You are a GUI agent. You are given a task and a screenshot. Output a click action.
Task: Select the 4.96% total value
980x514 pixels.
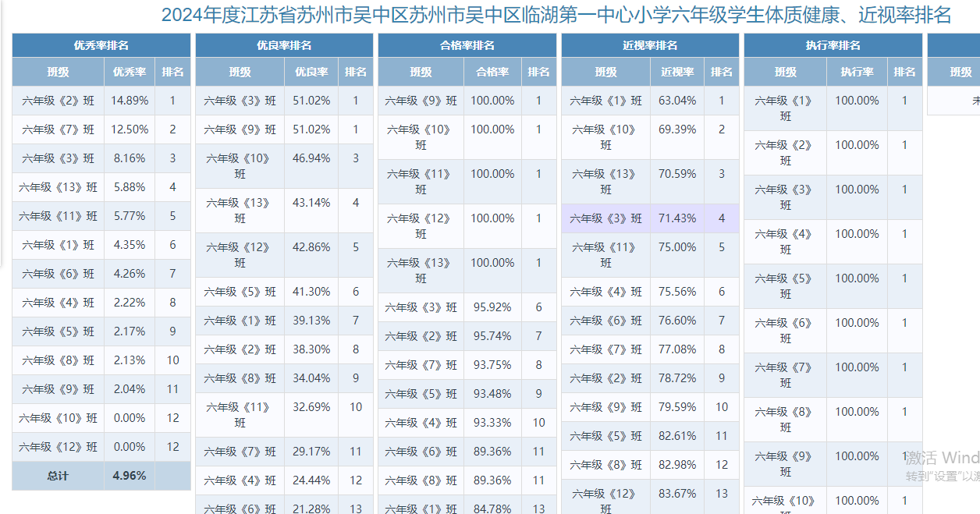130,476
